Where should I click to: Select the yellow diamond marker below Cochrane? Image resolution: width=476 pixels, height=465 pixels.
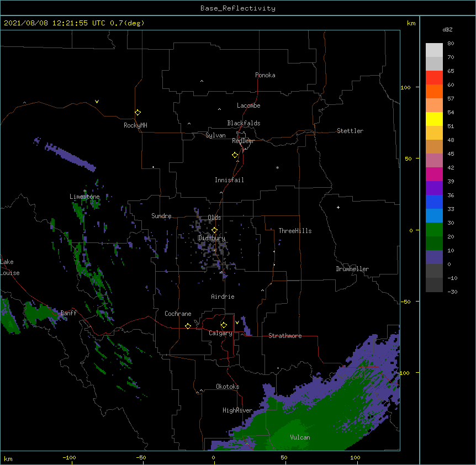(x=188, y=326)
